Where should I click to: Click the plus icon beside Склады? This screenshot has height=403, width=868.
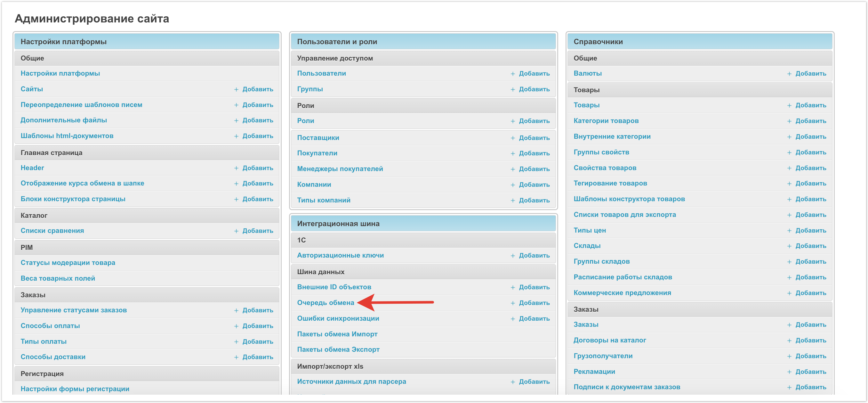tap(789, 246)
